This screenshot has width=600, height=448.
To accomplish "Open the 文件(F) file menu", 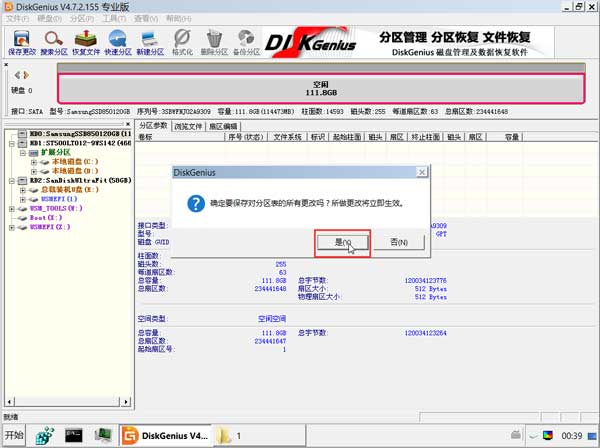I will point(17,18).
